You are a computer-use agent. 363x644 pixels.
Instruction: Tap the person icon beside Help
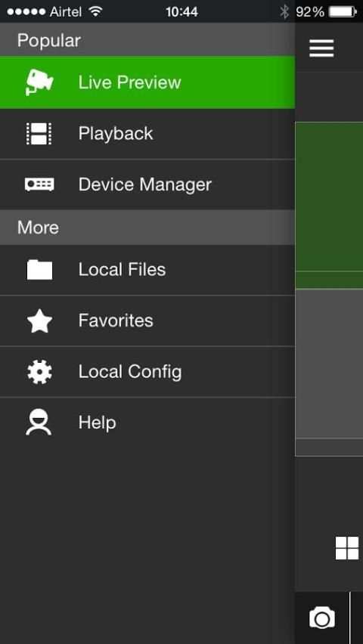(39, 423)
